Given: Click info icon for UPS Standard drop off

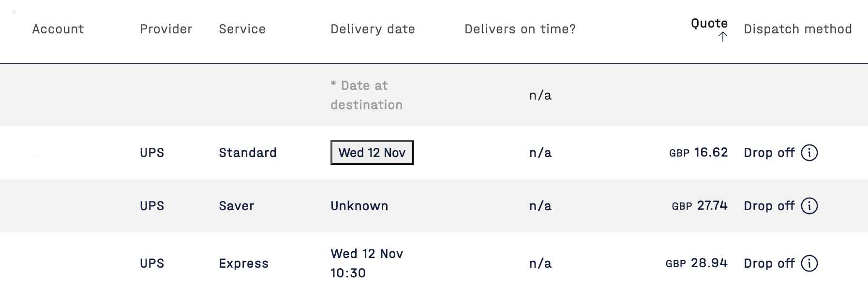Looking at the screenshot, I should click(x=809, y=153).
